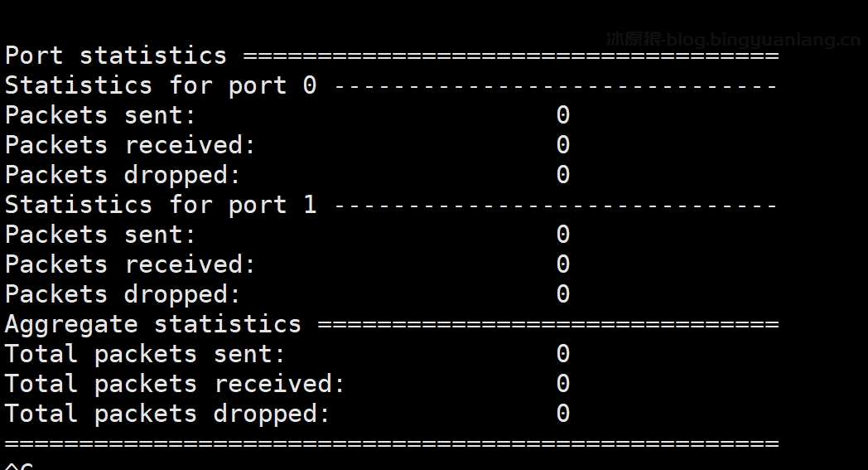868x470 pixels.
Task: Select "Packets dropped:" label under port 0
Action: click(123, 175)
